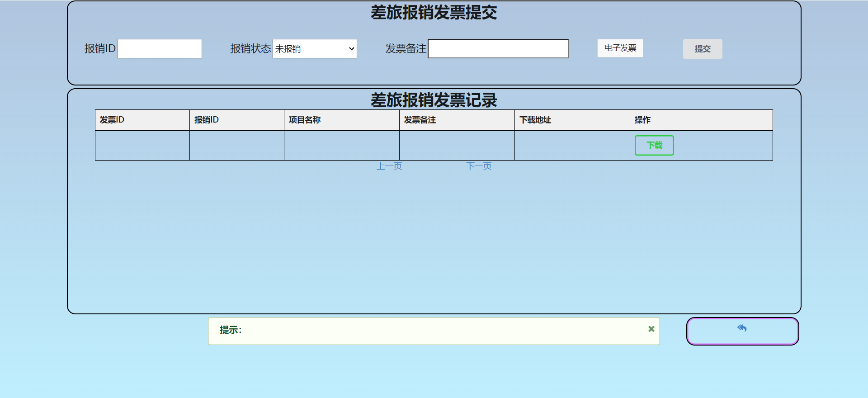This screenshot has width=868, height=398.
Task: Click the 发票备注 table column header
Action: click(457, 120)
